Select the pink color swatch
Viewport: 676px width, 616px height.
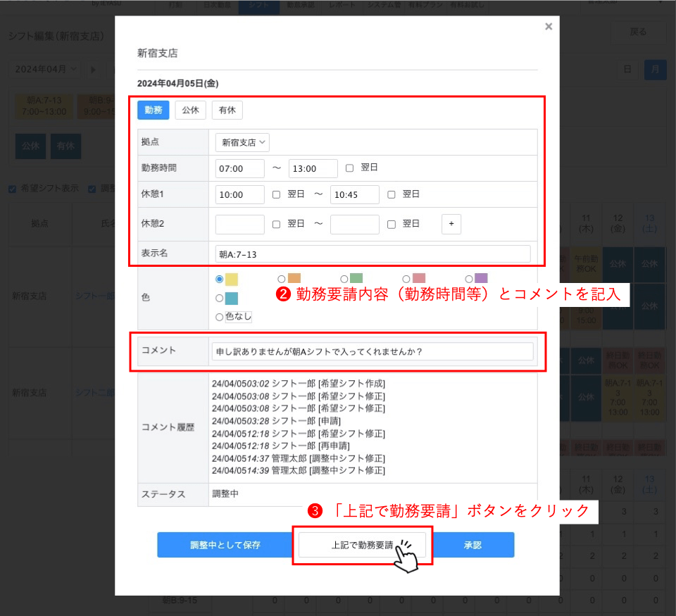[x=406, y=279]
